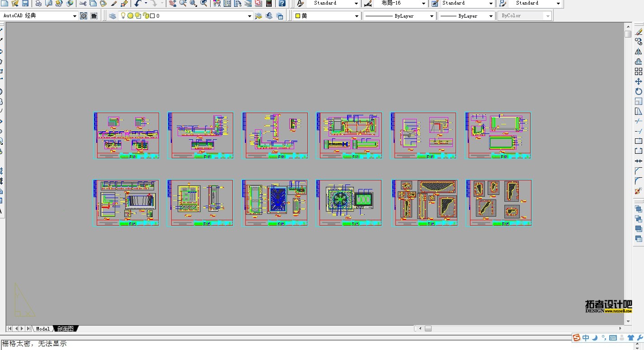Image resolution: width=644 pixels, height=350 pixels.
Task: Select the Explode tool
Action: pos(639,191)
